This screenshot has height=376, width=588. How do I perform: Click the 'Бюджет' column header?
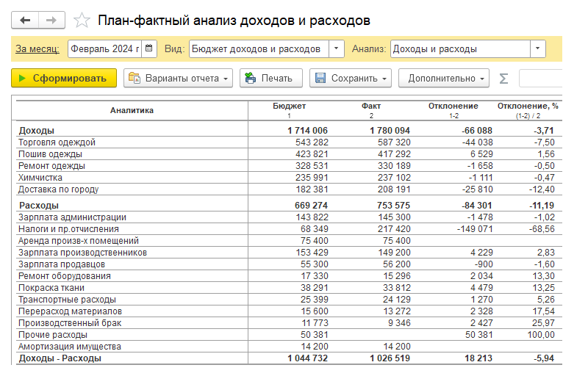pos(289,110)
